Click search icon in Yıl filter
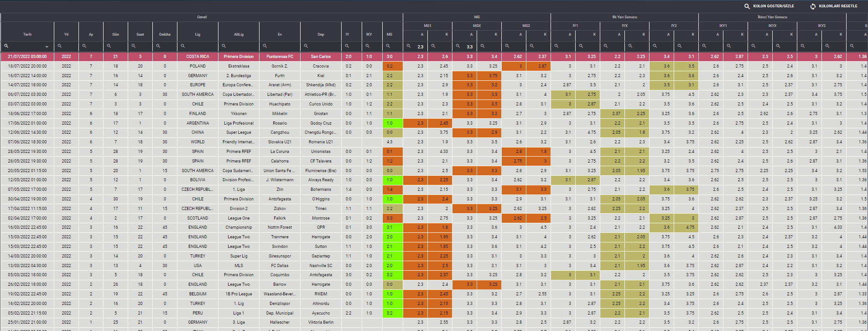The width and height of the screenshot is (868, 331). (60, 46)
